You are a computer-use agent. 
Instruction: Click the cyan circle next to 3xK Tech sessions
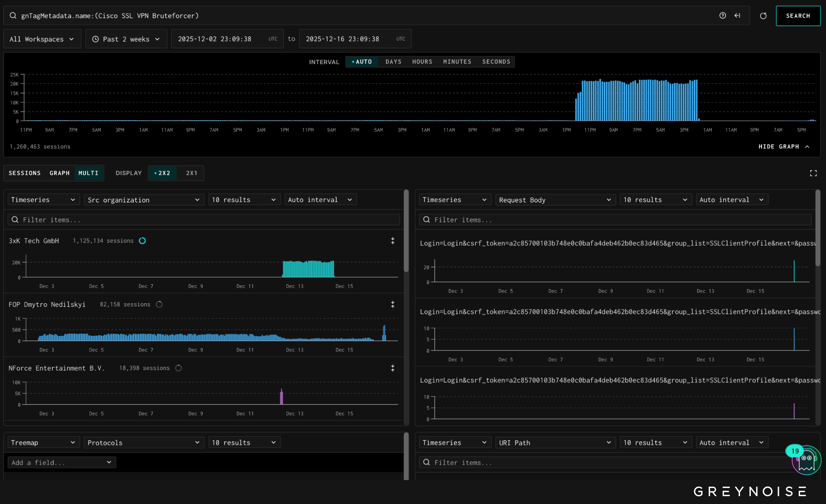(x=142, y=241)
